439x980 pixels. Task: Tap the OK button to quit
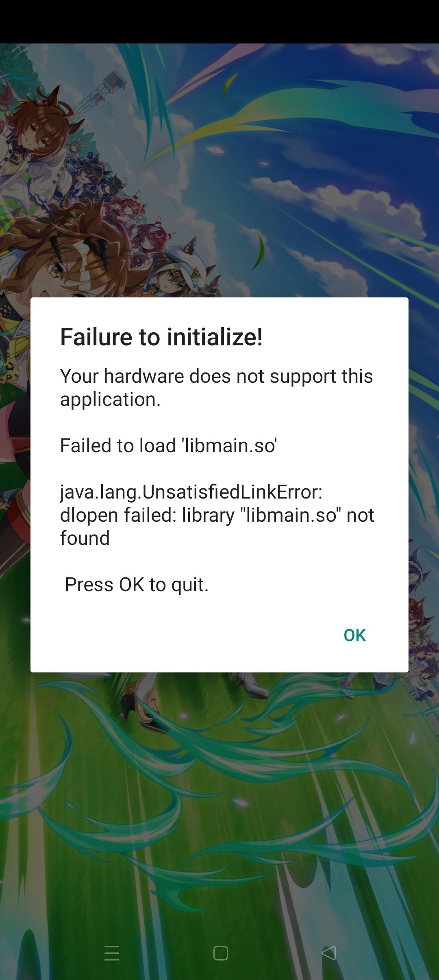[x=354, y=635]
